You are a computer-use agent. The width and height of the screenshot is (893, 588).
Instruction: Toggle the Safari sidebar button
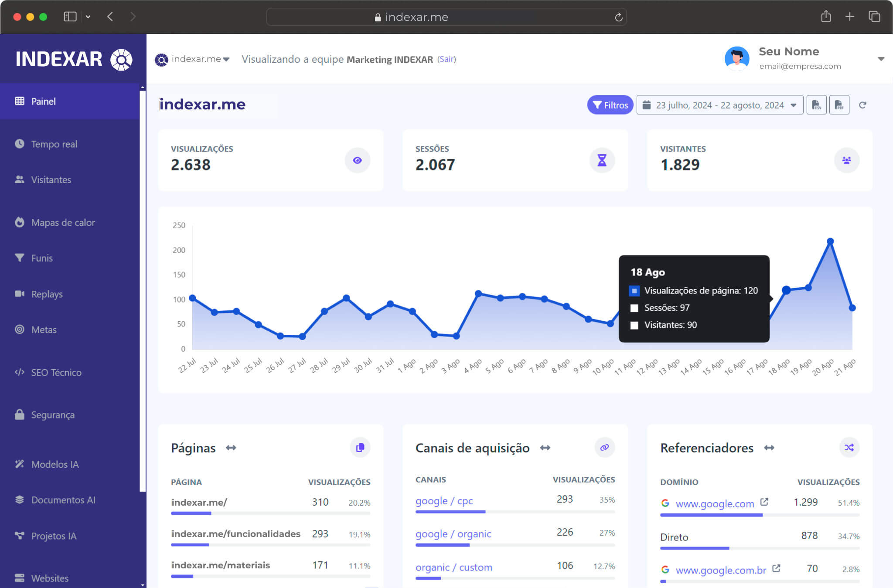point(70,17)
